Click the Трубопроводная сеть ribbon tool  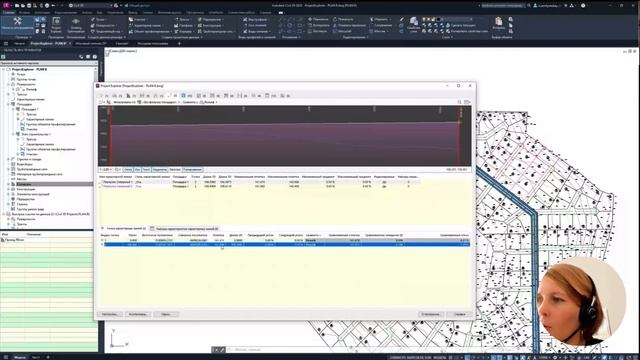click(x=216, y=31)
